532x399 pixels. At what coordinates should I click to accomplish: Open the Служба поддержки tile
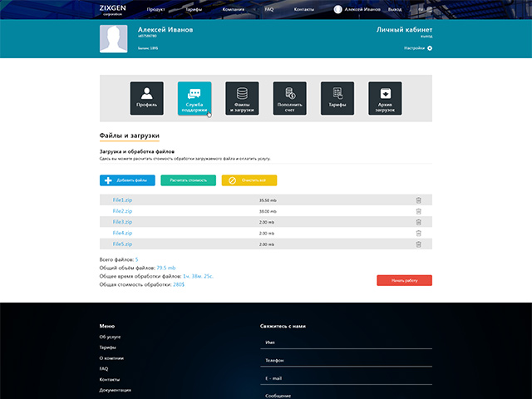click(195, 98)
